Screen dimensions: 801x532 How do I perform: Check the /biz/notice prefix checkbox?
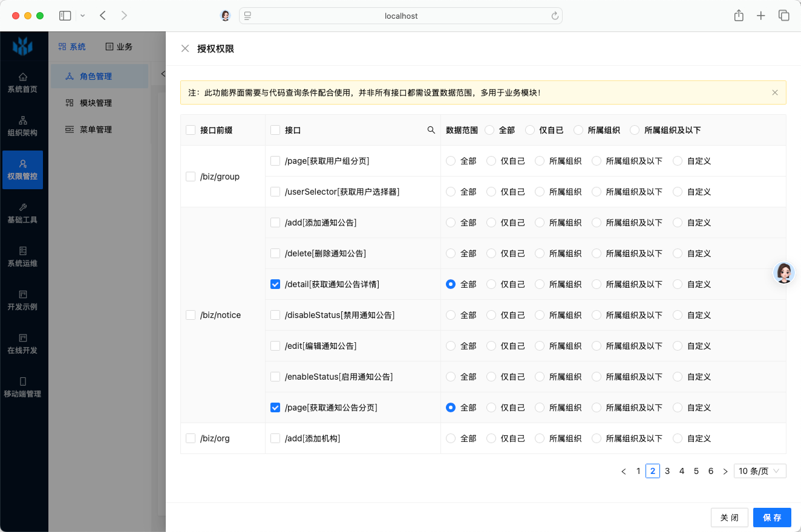191,315
